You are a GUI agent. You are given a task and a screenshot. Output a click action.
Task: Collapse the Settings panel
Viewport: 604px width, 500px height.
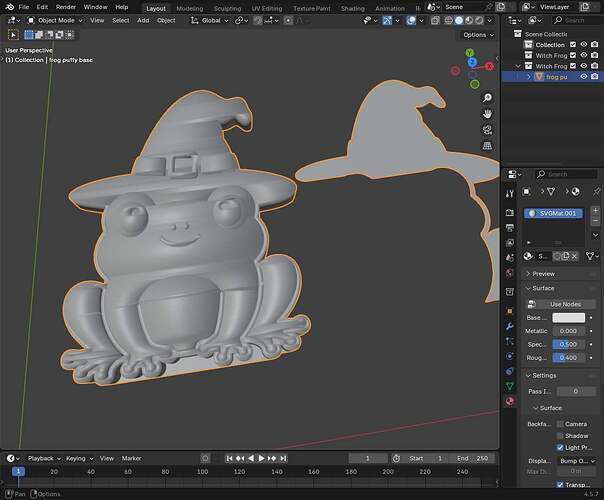pyautogui.click(x=544, y=376)
